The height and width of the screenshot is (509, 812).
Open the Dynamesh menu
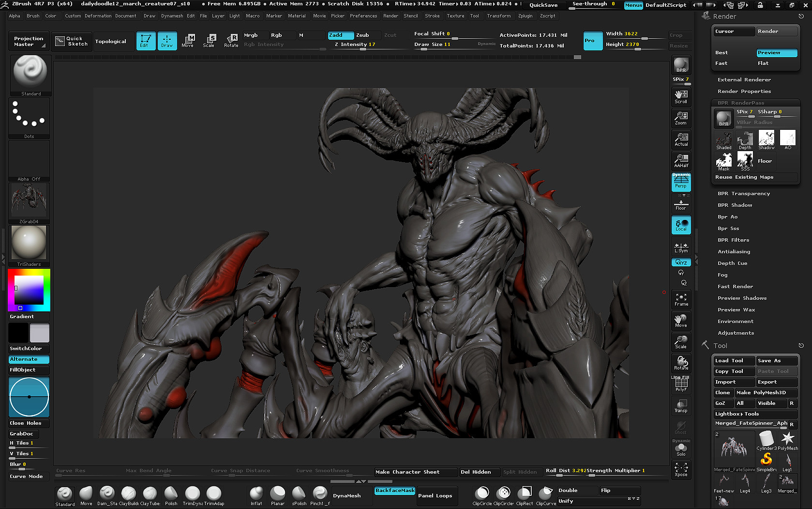(172, 16)
